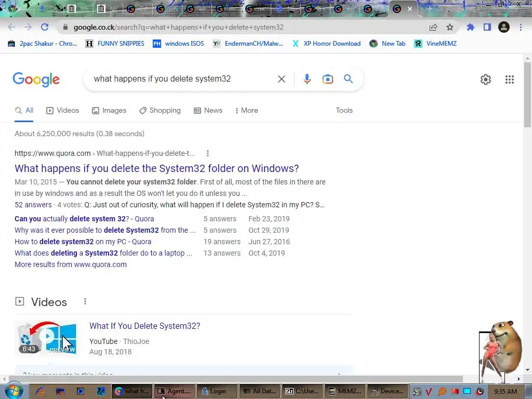Open the Tools search options
Screen dimensions: 532x399
344,111
